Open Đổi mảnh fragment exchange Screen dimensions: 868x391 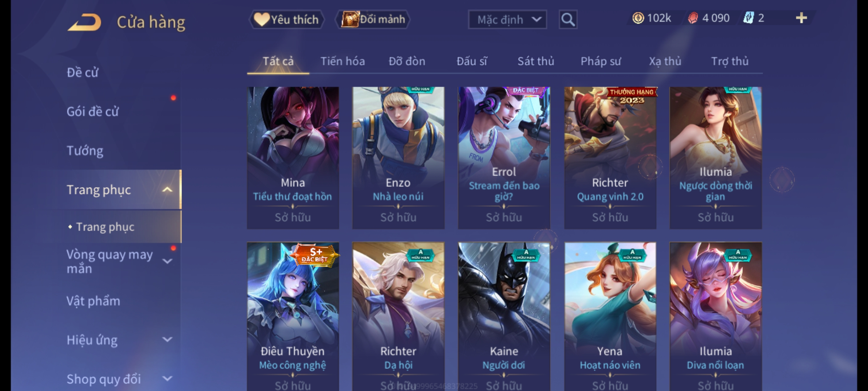point(373,20)
